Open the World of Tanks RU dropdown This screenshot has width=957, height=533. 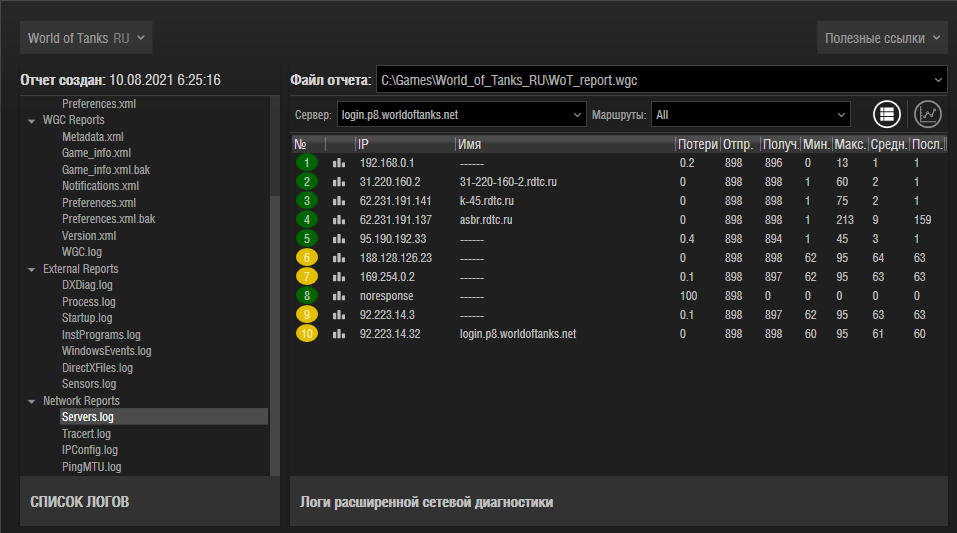pyautogui.click(x=86, y=38)
